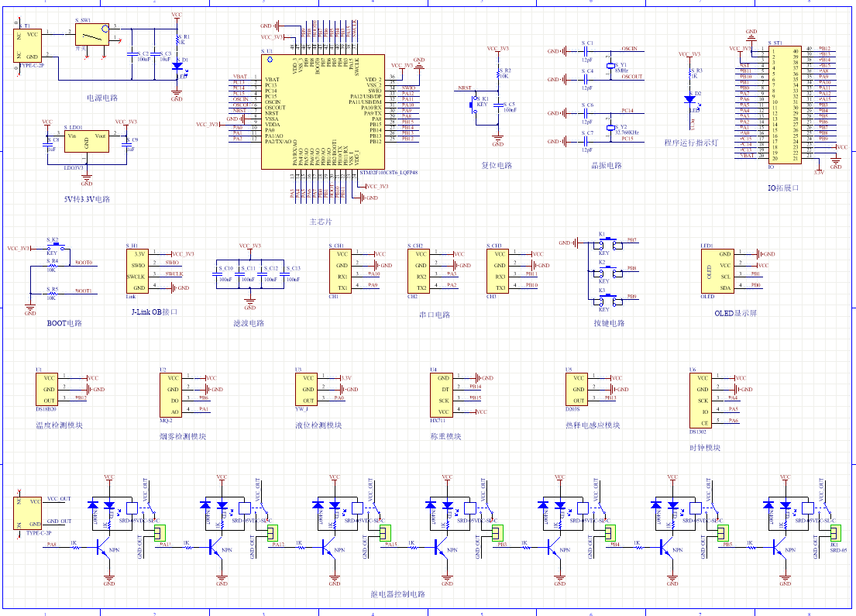This screenshot has width=856, height=616.
Task: Select the S_R4 10K BOOT0 resistor
Action: (x=53, y=266)
